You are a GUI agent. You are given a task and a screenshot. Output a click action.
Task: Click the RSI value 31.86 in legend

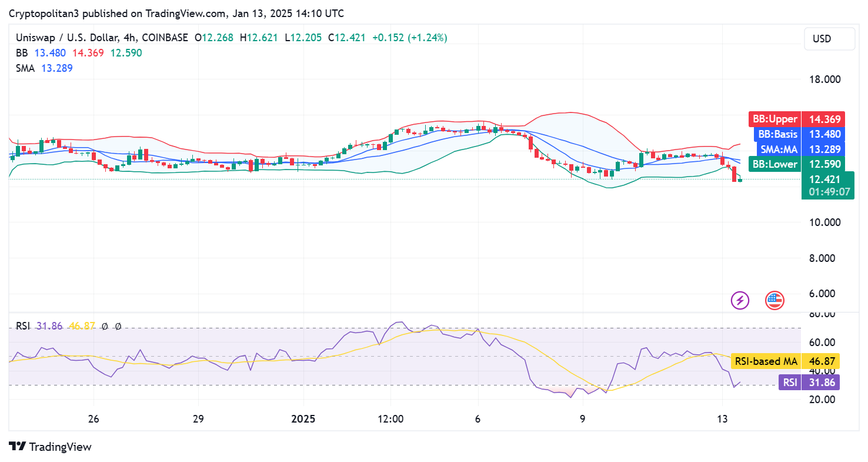(49, 326)
